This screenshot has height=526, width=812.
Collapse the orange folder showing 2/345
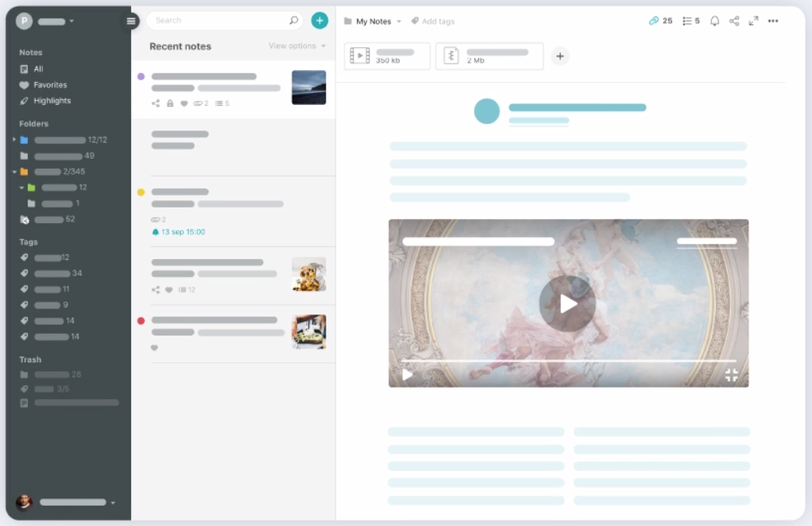[14, 172]
